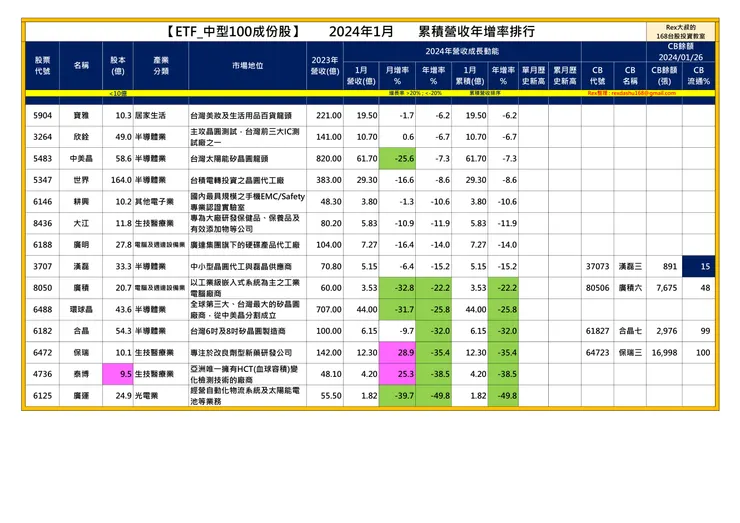Image resolution: width=740 pixels, height=523 pixels.
Task: Click the description 台灣美妝及生活用品百貨龍頭
Action: coord(241,115)
